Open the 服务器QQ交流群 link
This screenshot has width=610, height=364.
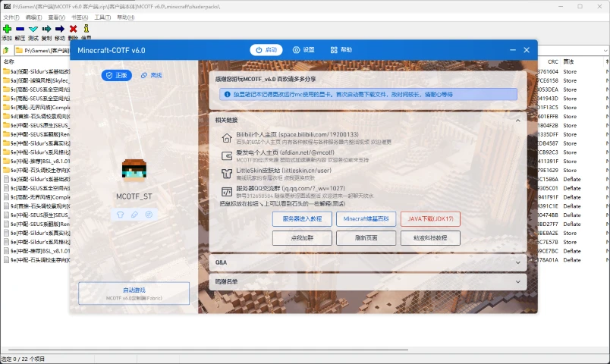pyautogui.click(x=291, y=188)
